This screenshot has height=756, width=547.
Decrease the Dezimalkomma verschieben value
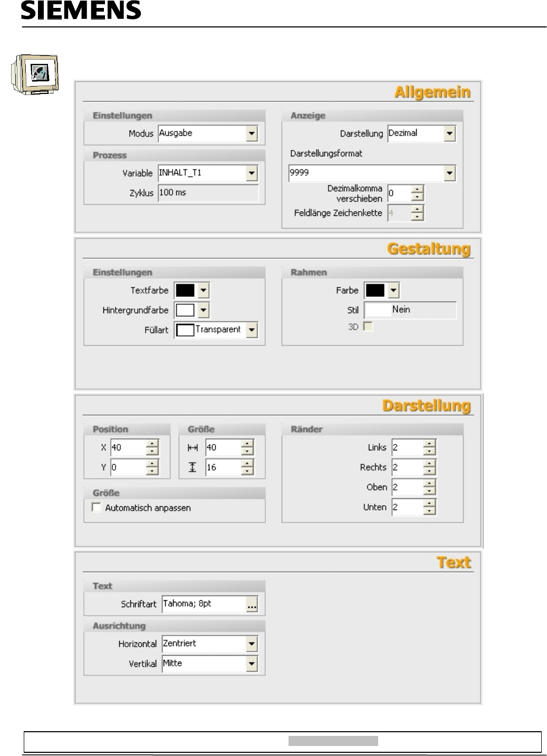point(417,197)
